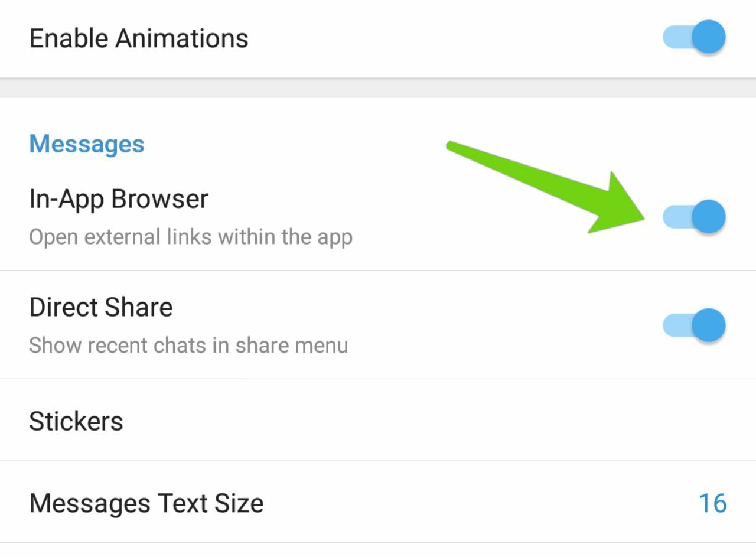Click the In-App Browser title text

119,199
